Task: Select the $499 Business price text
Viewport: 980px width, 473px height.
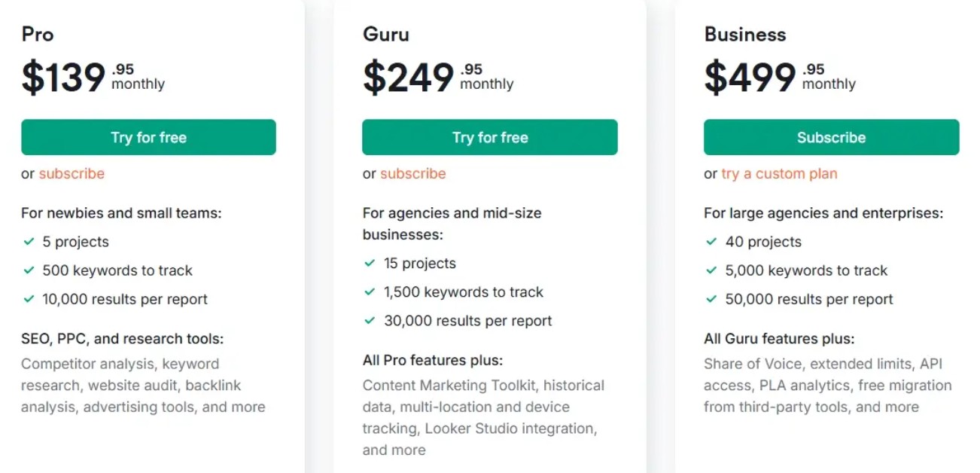Action: 750,77
